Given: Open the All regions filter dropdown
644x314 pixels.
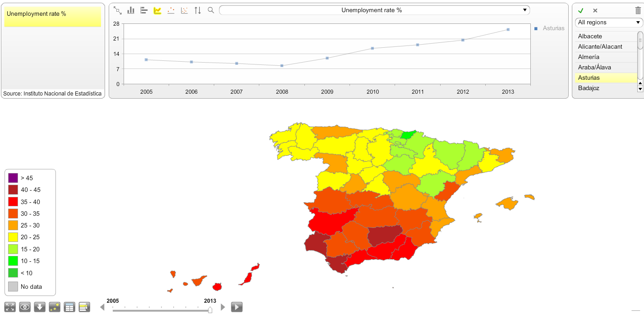Looking at the screenshot, I should pyautogui.click(x=608, y=22).
